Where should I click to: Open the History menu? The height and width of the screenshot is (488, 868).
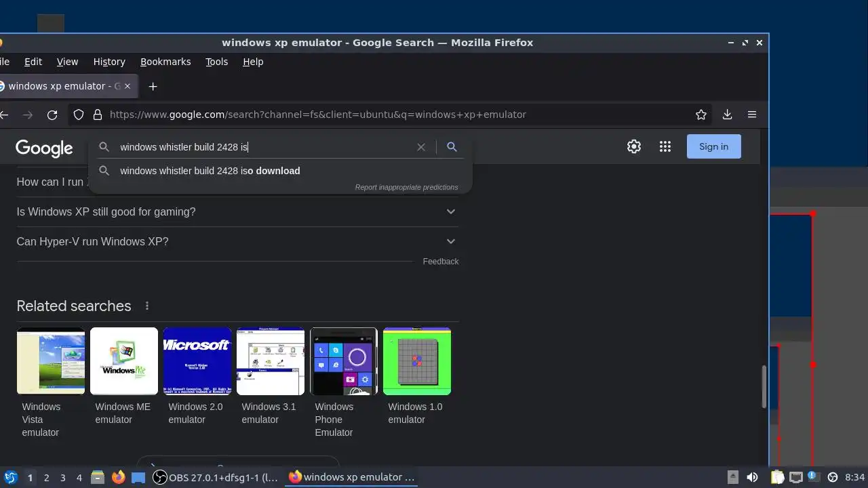[109, 62]
